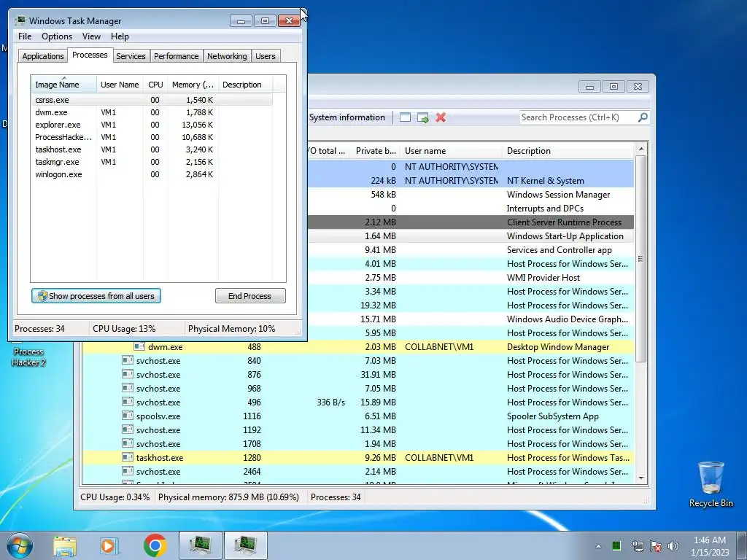Switch to the Applications tab
Viewport: 747px width, 560px height.
tap(43, 56)
